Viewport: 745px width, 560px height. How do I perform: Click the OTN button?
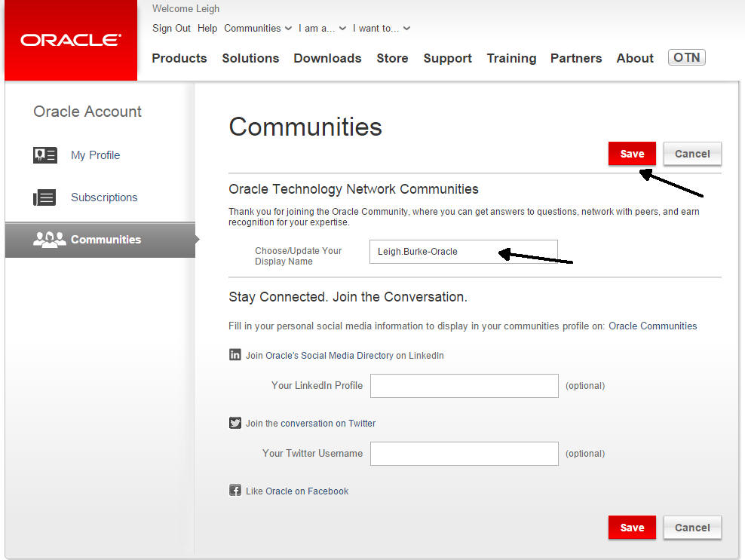(686, 57)
